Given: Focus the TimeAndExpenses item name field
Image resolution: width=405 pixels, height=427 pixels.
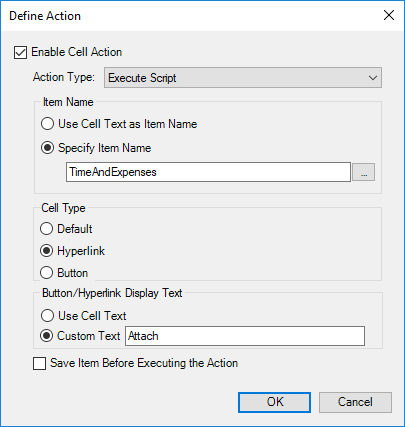Looking at the screenshot, I should [x=208, y=172].
